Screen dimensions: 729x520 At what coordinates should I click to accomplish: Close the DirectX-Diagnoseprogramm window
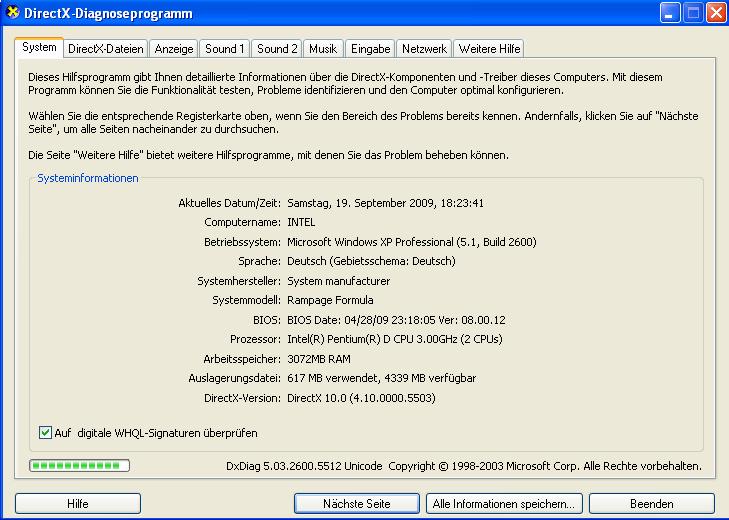point(716,13)
